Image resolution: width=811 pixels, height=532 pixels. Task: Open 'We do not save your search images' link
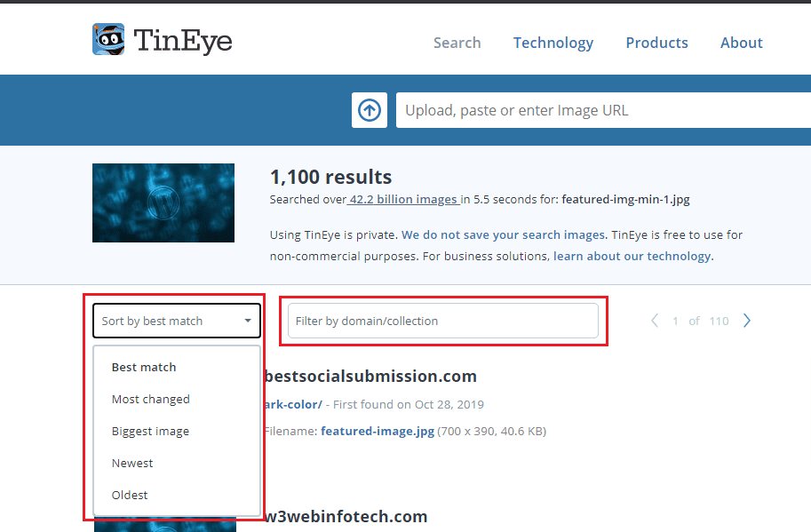(503, 234)
